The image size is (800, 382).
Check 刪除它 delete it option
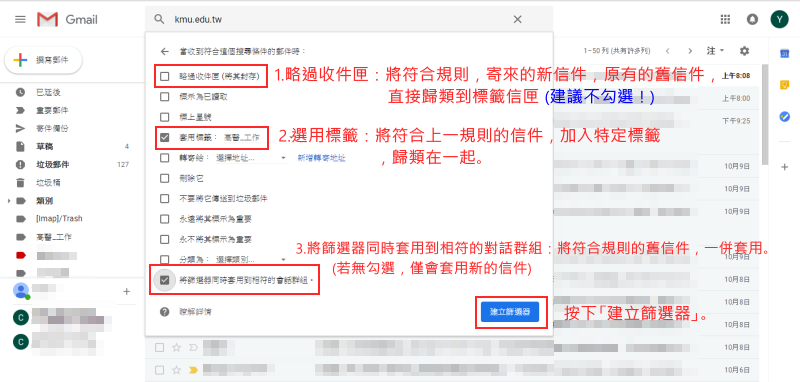(164, 179)
